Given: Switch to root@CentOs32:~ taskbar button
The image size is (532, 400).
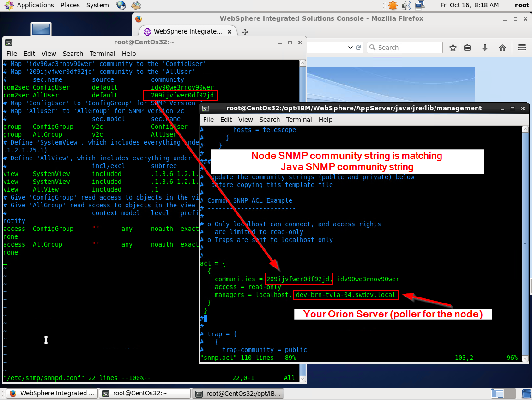Looking at the screenshot, I should point(145,393).
